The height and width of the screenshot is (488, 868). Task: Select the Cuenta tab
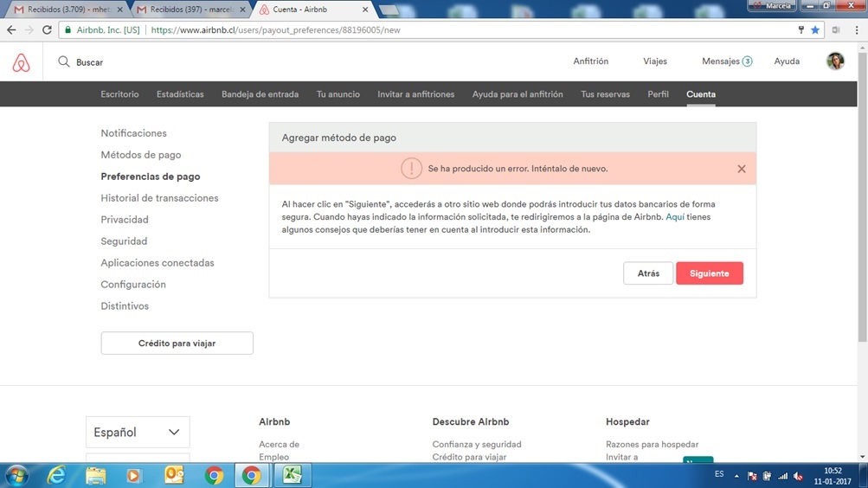(x=701, y=94)
